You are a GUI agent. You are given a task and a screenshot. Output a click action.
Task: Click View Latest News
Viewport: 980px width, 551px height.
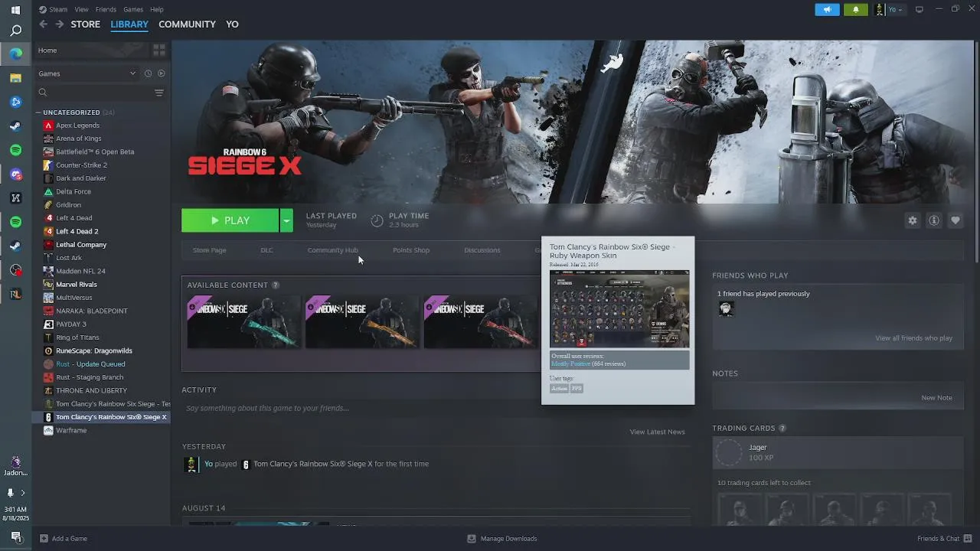(657, 432)
